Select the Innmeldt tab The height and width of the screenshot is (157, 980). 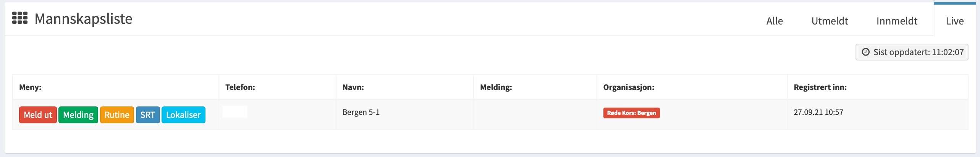(x=896, y=21)
